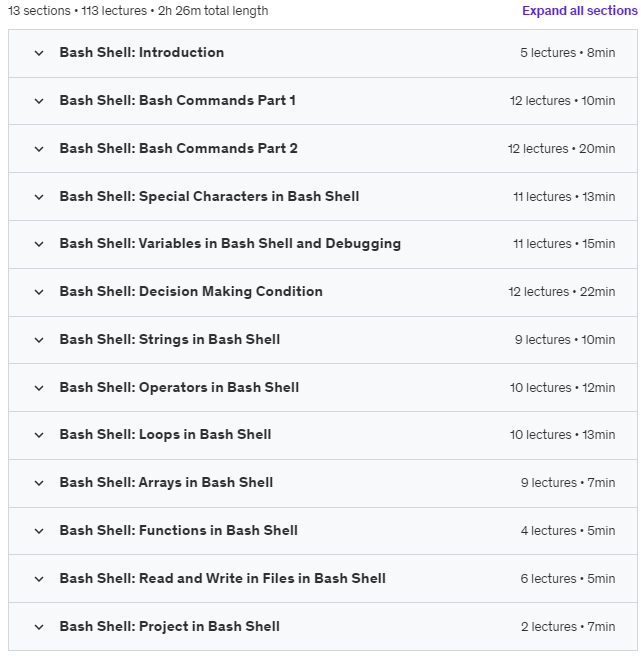Click the 12 lectures • 22min label

pyautogui.click(x=562, y=292)
